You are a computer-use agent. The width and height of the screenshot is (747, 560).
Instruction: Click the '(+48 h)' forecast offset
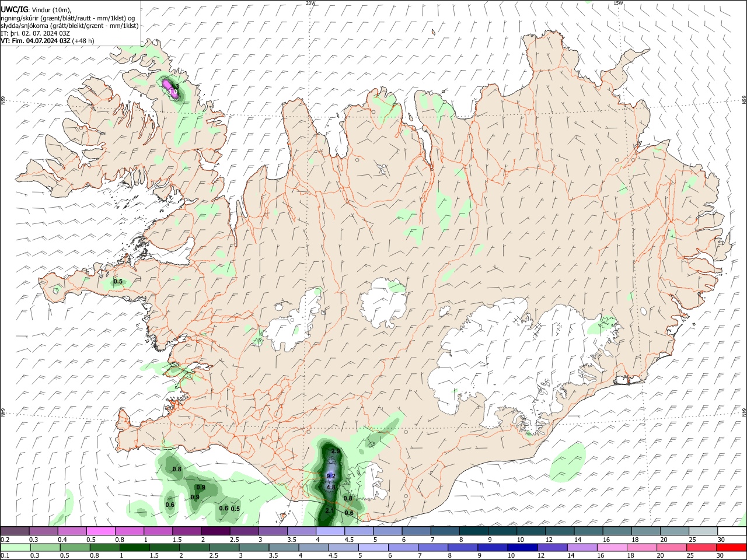(83, 41)
